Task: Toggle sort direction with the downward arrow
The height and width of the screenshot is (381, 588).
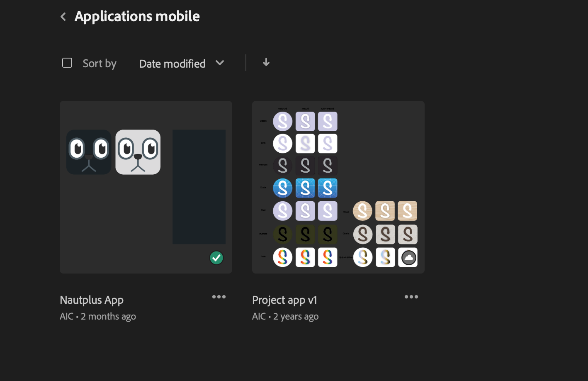Action: tap(266, 62)
